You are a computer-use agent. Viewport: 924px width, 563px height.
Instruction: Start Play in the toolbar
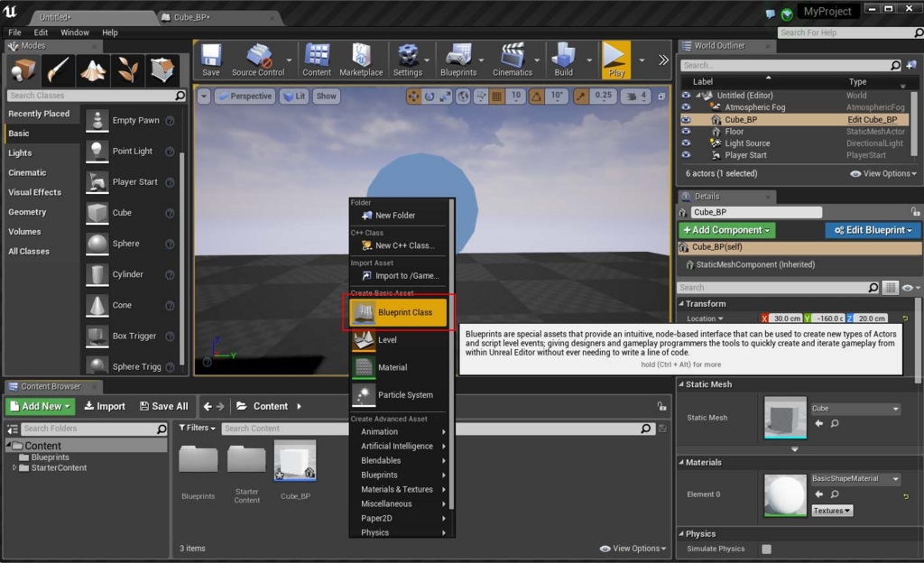tap(615, 60)
